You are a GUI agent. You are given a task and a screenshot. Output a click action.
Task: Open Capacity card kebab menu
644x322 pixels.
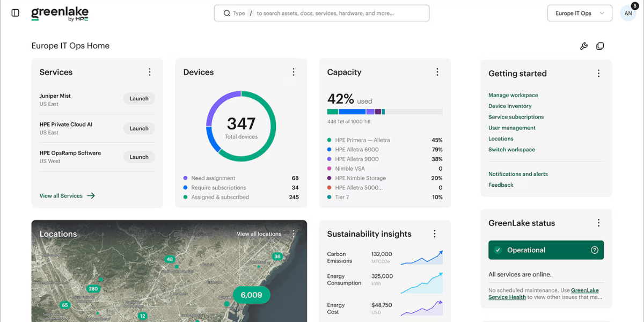(x=437, y=72)
